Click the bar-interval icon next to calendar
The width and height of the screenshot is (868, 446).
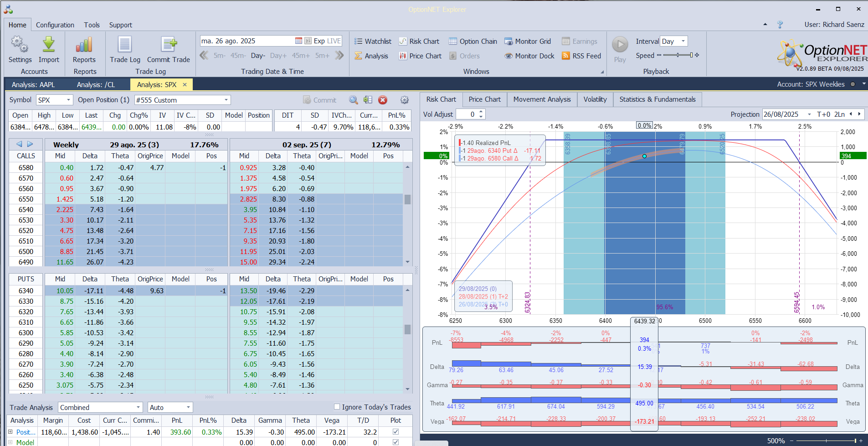pyautogui.click(x=308, y=41)
